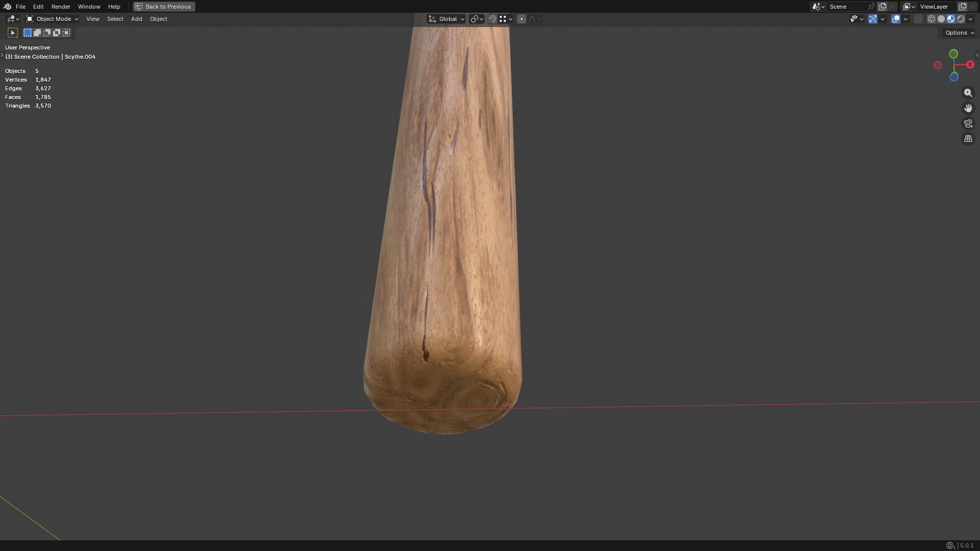Click the new scene duplicate icon
This screenshot has width=980, height=551.
click(883, 7)
